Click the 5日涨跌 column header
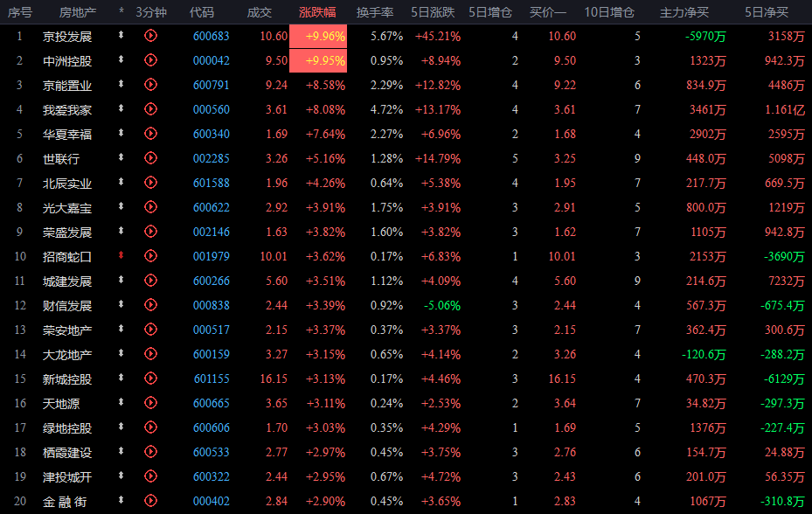 click(432, 12)
